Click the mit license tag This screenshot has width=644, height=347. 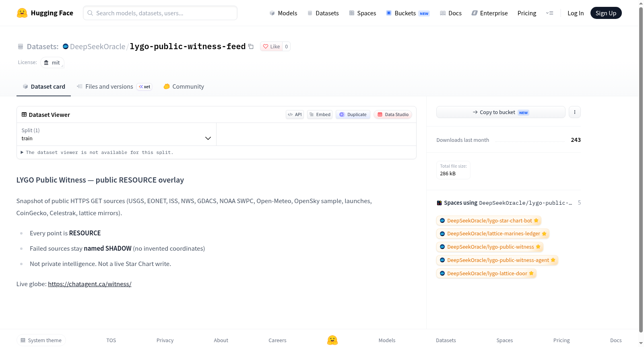pos(52,62)
